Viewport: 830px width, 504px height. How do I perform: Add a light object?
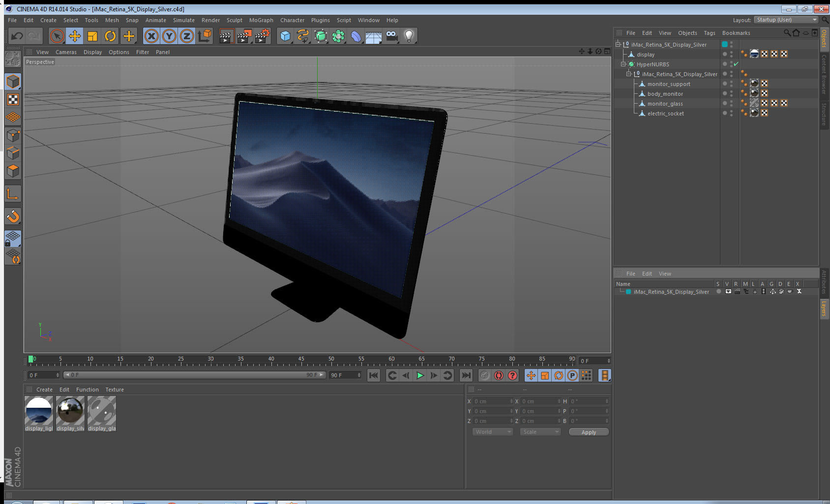pos(409,36)
